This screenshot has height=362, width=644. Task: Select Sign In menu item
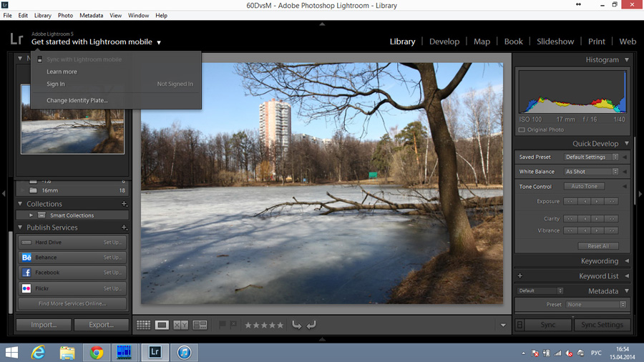click(56, 84)
